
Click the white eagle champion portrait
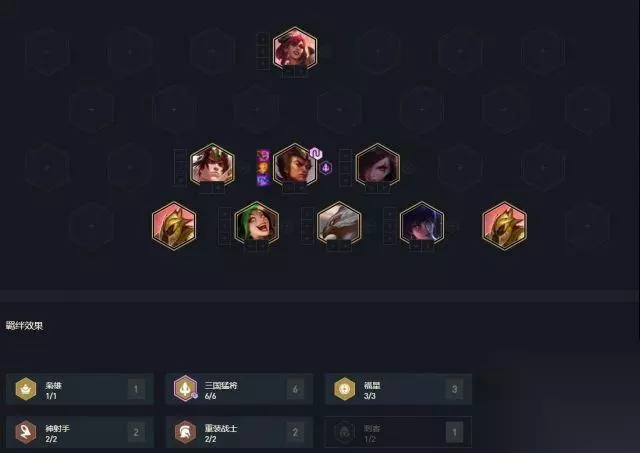(339, 224)
